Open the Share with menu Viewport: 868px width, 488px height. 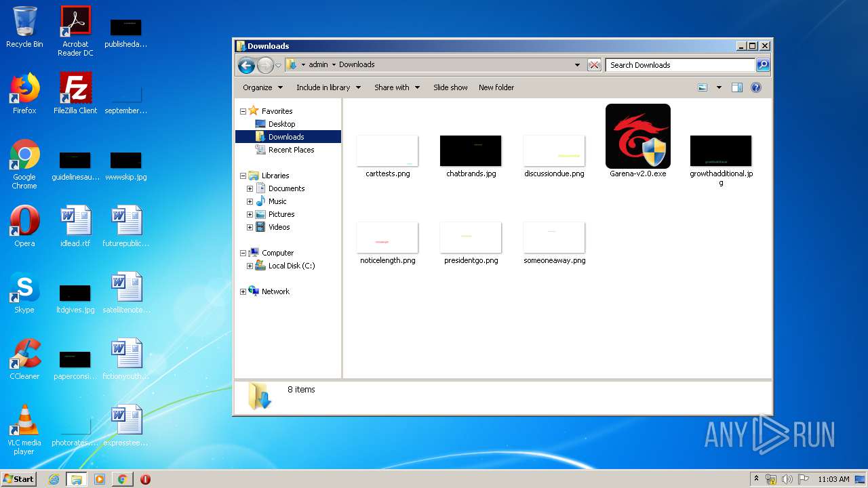click(x=397, y=87)
